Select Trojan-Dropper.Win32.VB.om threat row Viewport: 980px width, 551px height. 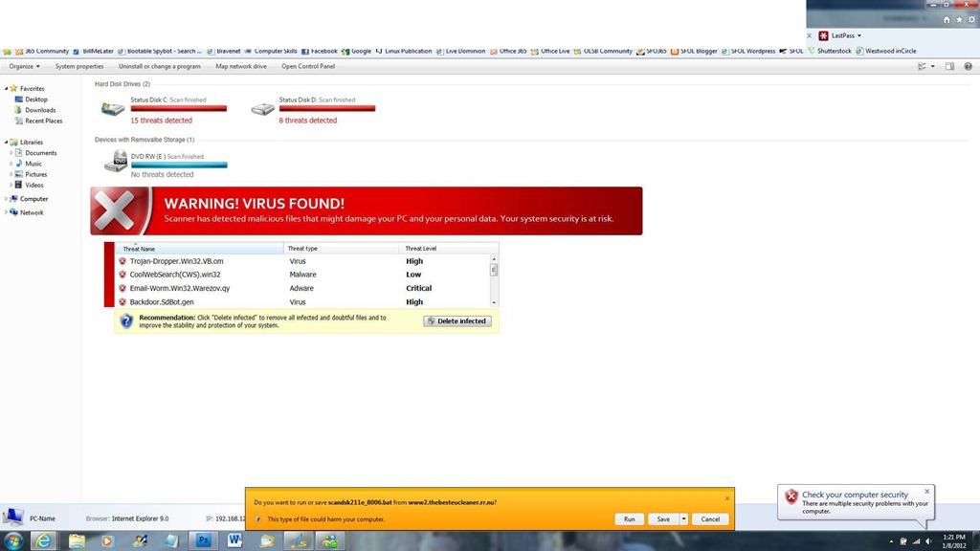tap(302, 261)
